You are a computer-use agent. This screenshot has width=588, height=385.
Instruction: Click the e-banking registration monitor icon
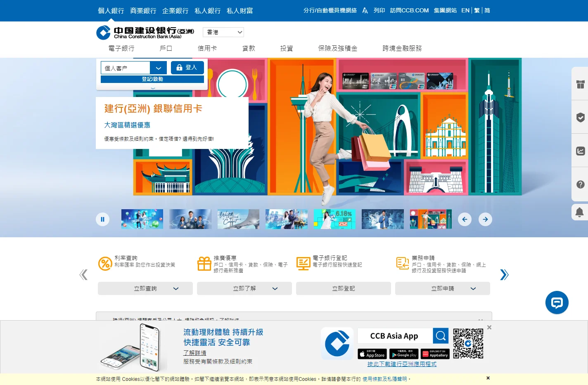303,263
